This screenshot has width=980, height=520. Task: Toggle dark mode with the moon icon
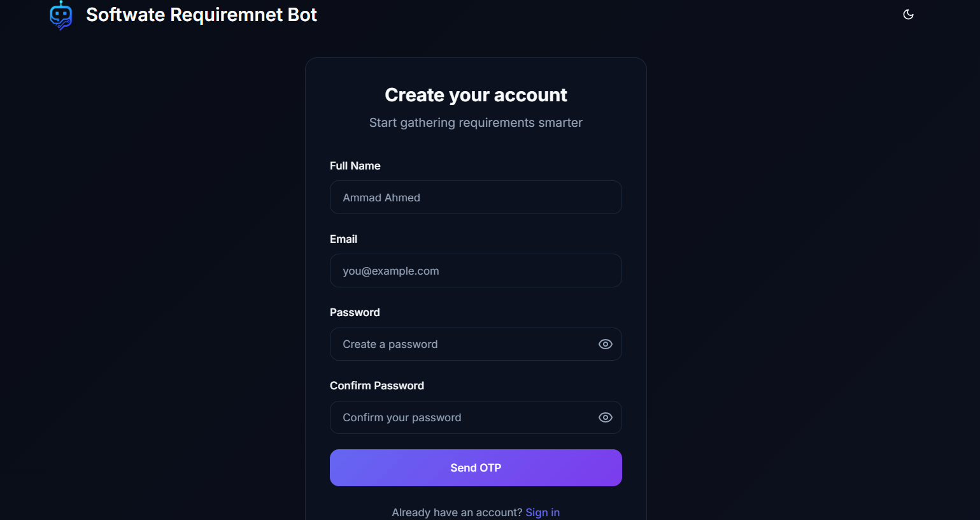(x=908, y=14)
